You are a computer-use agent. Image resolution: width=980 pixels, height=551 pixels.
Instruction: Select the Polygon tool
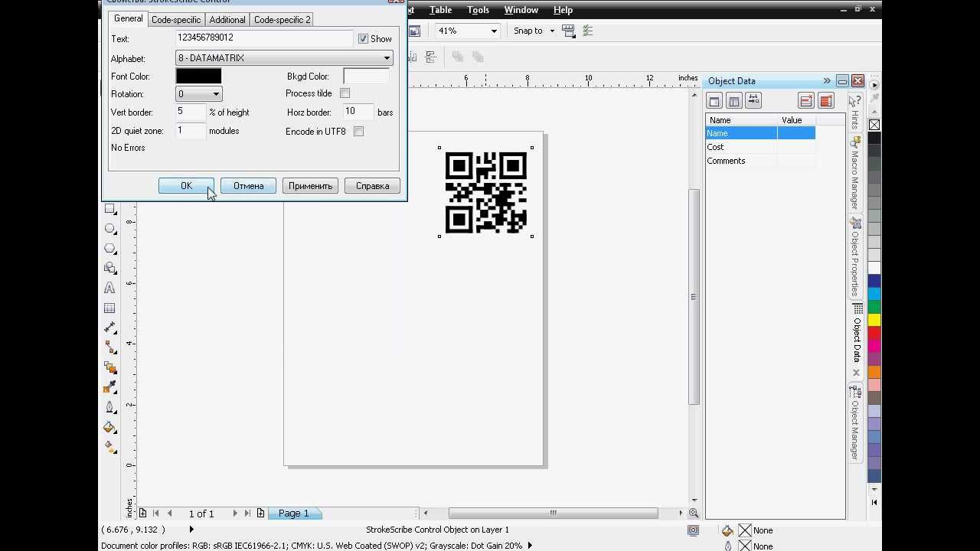(109, 249)
